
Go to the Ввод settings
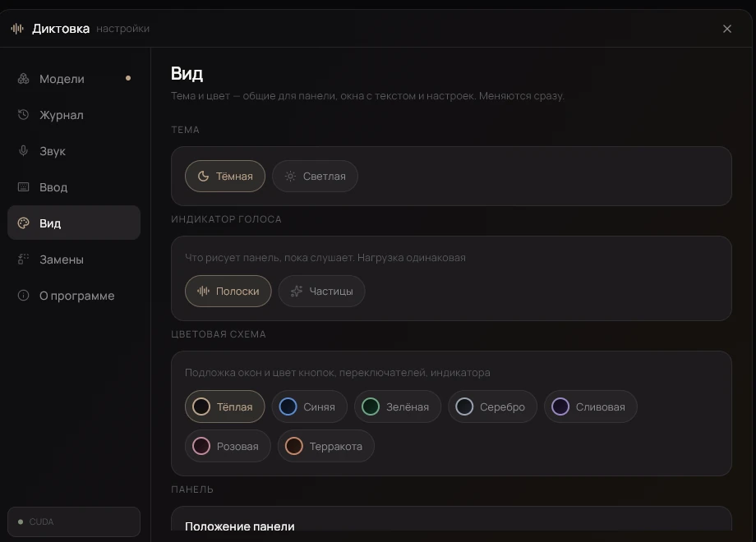click(x=74, y=187)
